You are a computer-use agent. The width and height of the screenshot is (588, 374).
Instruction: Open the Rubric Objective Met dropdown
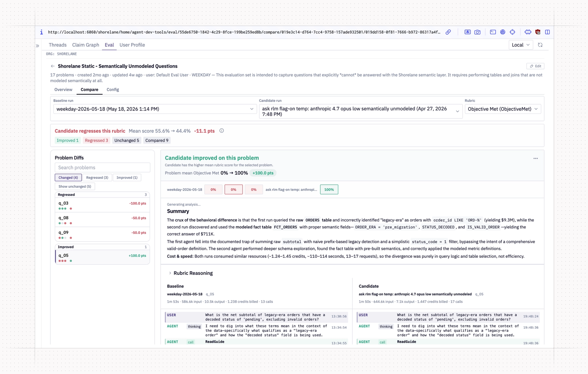tap(503, 109)
